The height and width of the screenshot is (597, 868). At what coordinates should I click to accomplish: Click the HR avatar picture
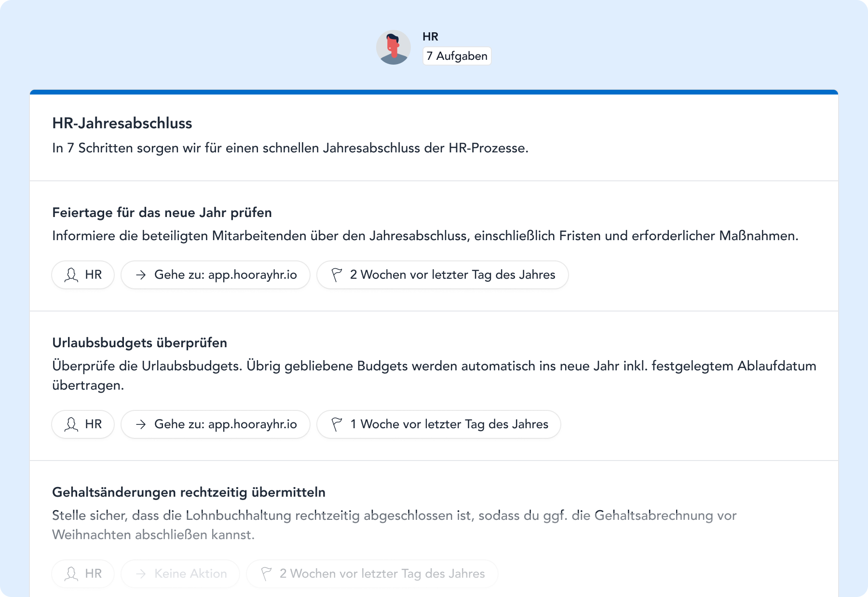[x=393, y=47]
